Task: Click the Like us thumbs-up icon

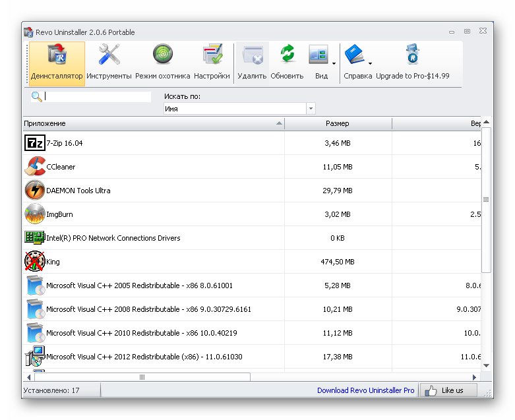Action: click(431, 390)
